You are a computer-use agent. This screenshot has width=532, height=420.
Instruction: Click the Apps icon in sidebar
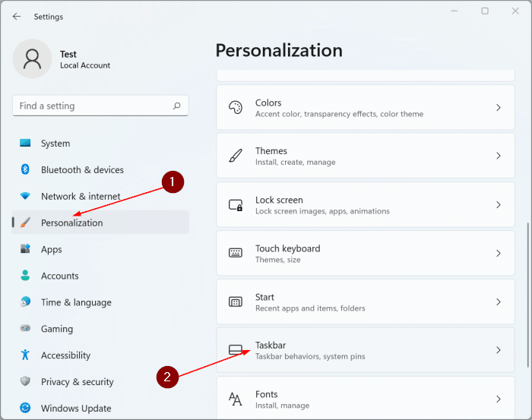25,249
